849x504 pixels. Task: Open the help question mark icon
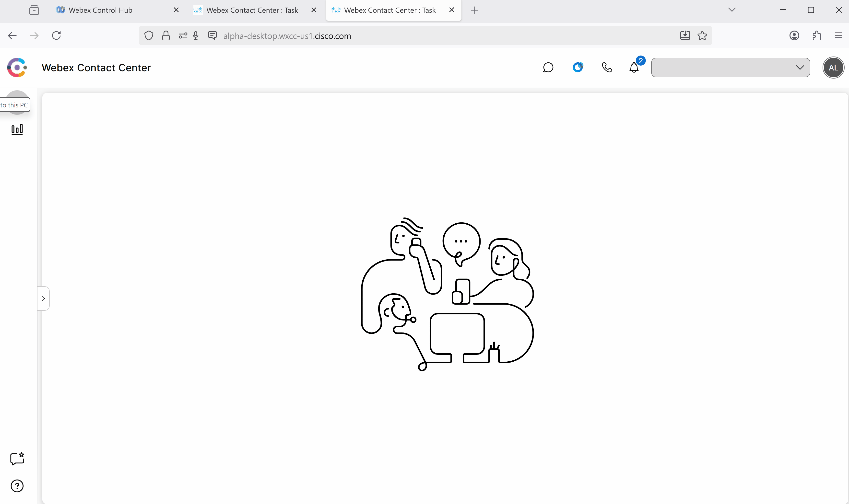17,486
